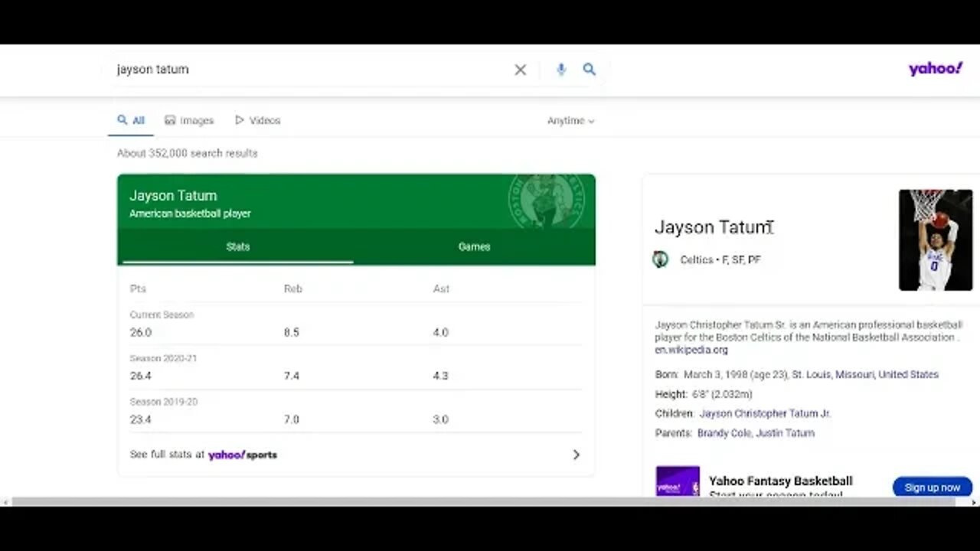Select the All results tab
The width and height of the screenshot is (980, 551).
coord(131,120)
